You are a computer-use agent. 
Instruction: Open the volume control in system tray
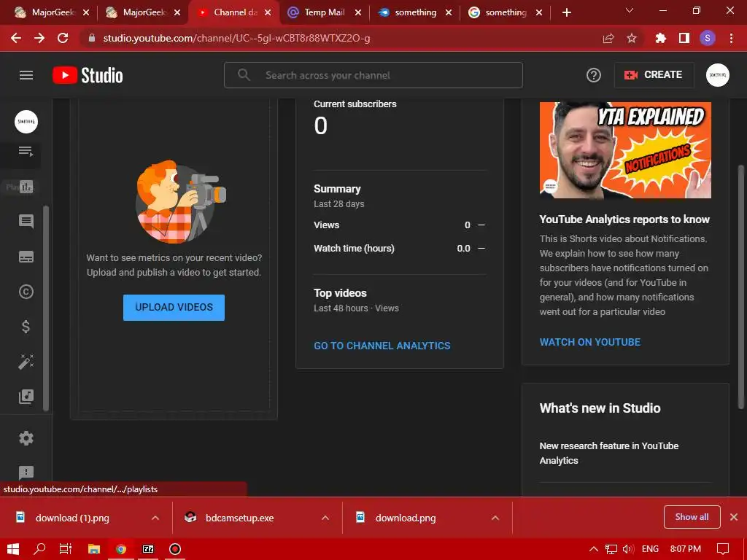[x=628, y=549]
